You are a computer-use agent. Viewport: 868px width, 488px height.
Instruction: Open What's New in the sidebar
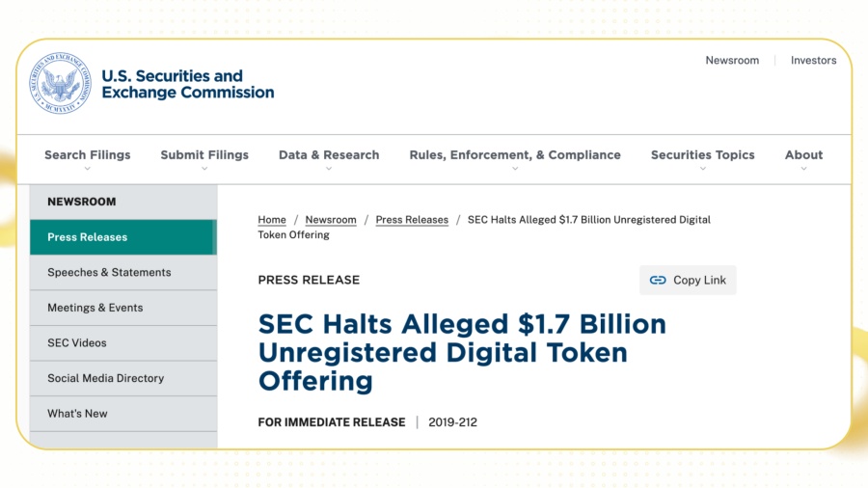coord(122,414)
